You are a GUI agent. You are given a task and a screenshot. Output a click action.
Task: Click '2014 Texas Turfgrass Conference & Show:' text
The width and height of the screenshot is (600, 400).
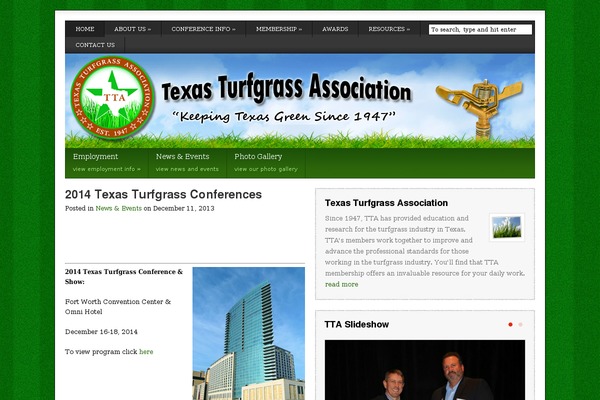(124, 277)
